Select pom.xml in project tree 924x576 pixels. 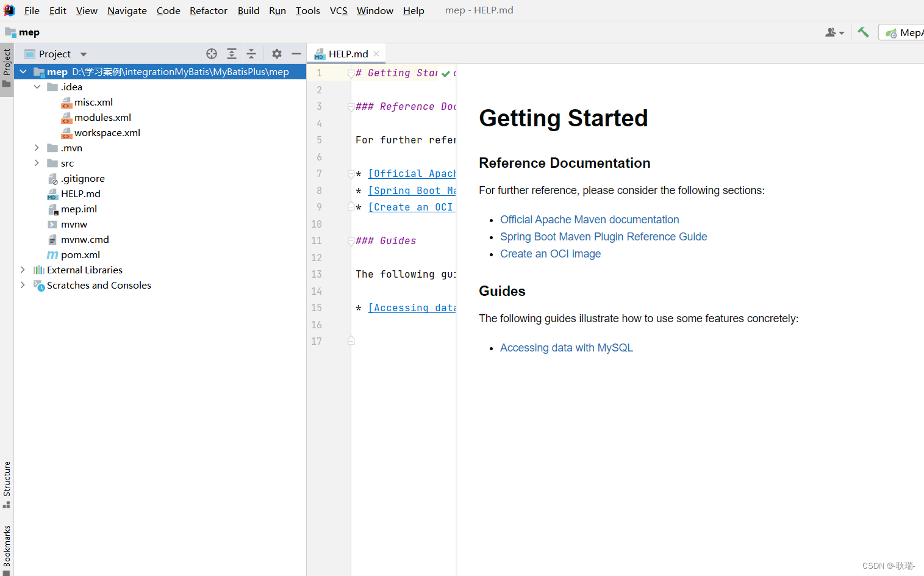(81, 255)
